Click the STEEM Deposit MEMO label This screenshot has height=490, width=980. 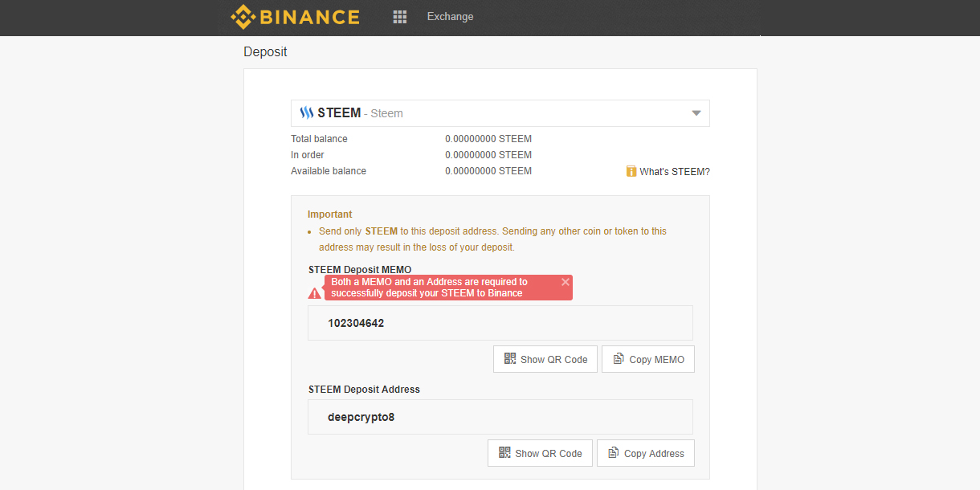click(x=361, y=269)
